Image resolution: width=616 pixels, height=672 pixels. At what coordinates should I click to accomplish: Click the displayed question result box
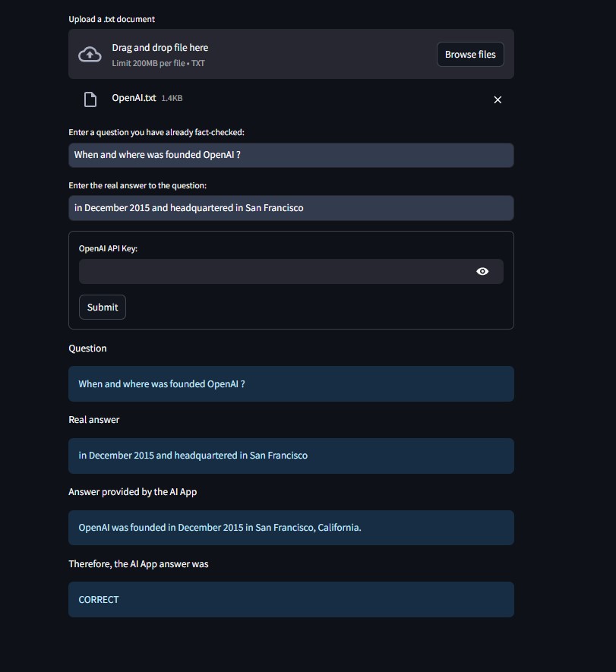coord(291,383)
